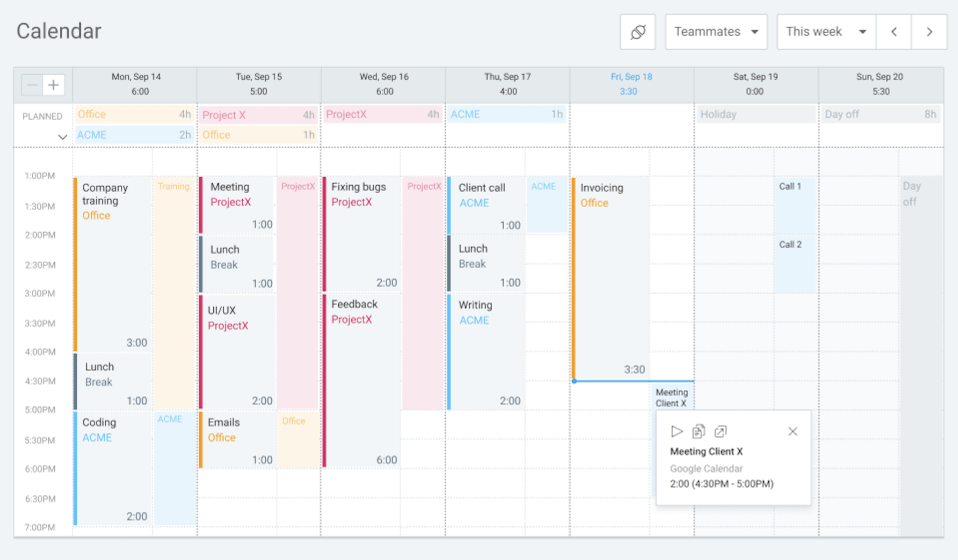Open the Teammates dropdown
Screen dimensions: 958x560
click(716, 32)
